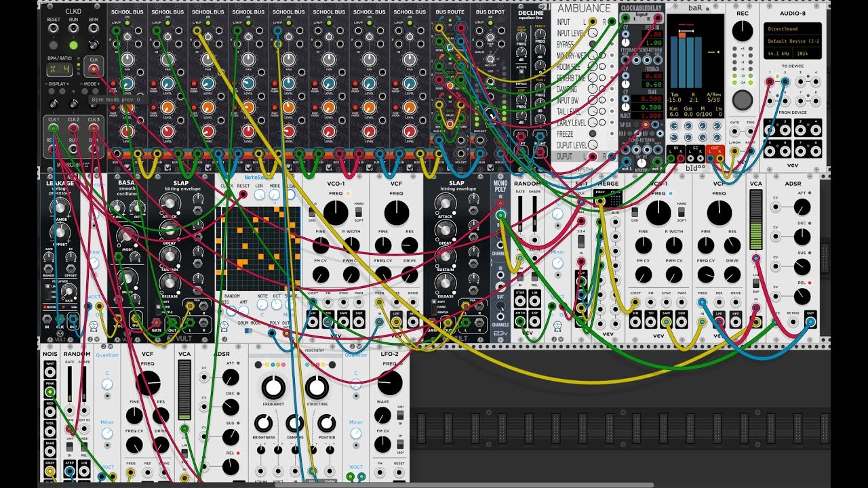Click the REC module large level knob
868x488 pixels.
coord(743,30)
